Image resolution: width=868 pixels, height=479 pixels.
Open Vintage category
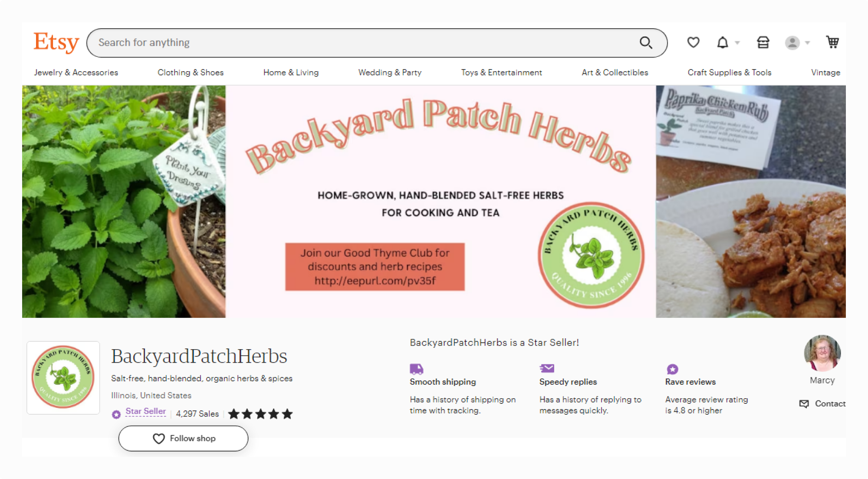(825, 73)
